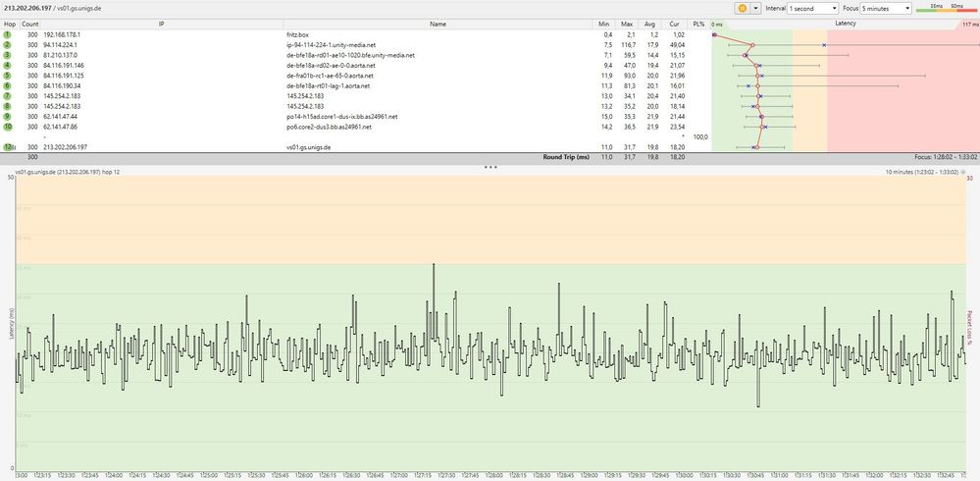
Task: Click IP address 84.116.191.146
Action: 64,65
